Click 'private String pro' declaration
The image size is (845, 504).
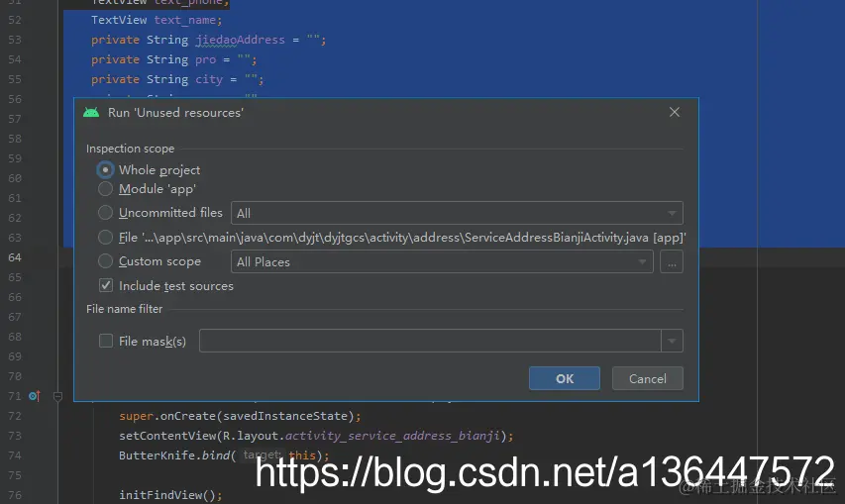point(154,59)
